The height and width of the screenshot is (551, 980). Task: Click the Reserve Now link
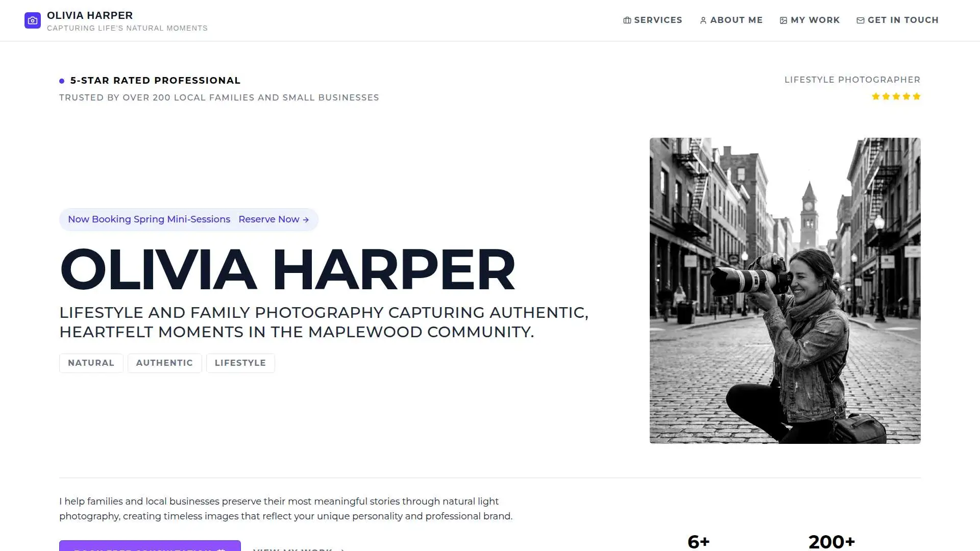(x=269, y=219)
